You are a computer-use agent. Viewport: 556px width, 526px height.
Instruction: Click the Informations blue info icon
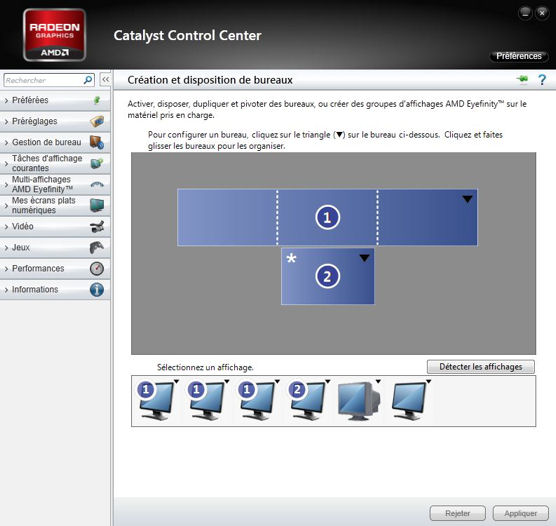(x=97, y=289)
